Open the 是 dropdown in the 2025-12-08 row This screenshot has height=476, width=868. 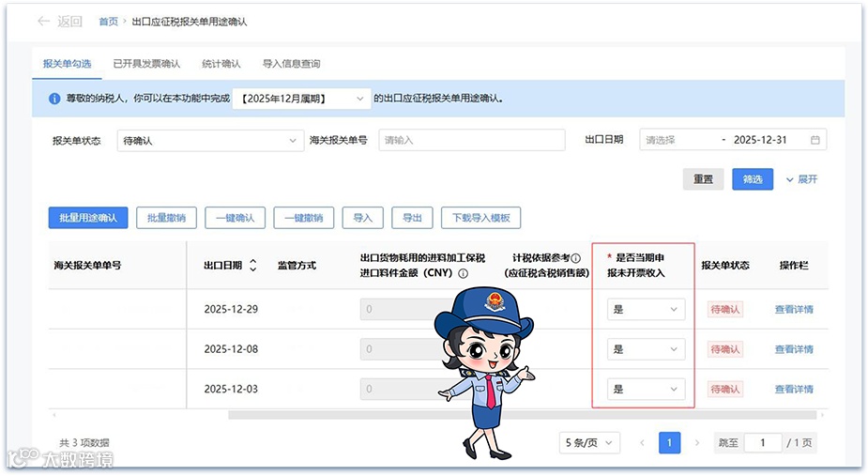point(646,349)
